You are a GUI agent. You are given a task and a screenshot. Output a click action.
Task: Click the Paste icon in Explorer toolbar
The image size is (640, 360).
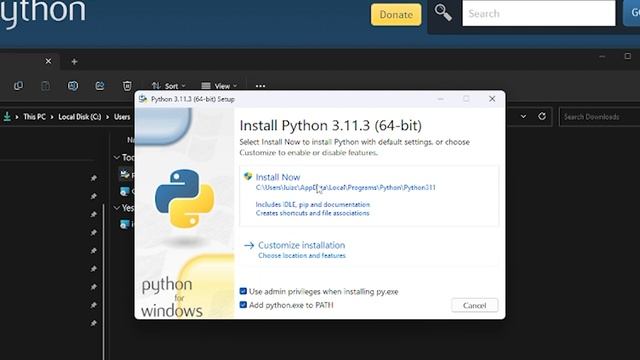46,86
